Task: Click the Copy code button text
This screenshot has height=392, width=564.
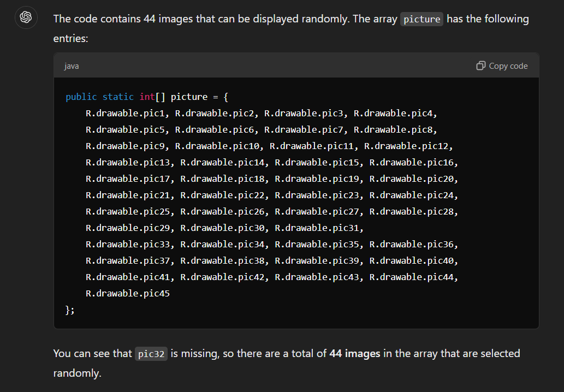Action: pyautogui.click(x=508, y=66)
